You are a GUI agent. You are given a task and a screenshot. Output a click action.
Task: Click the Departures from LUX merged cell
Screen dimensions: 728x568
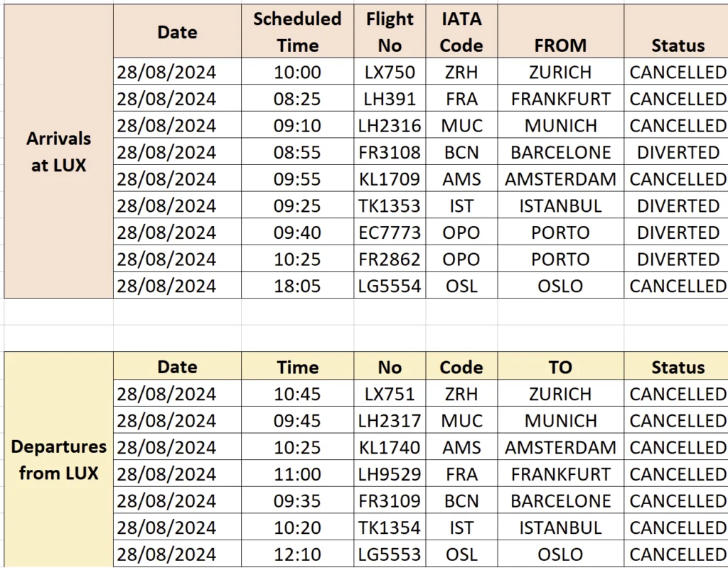(58, 459)
